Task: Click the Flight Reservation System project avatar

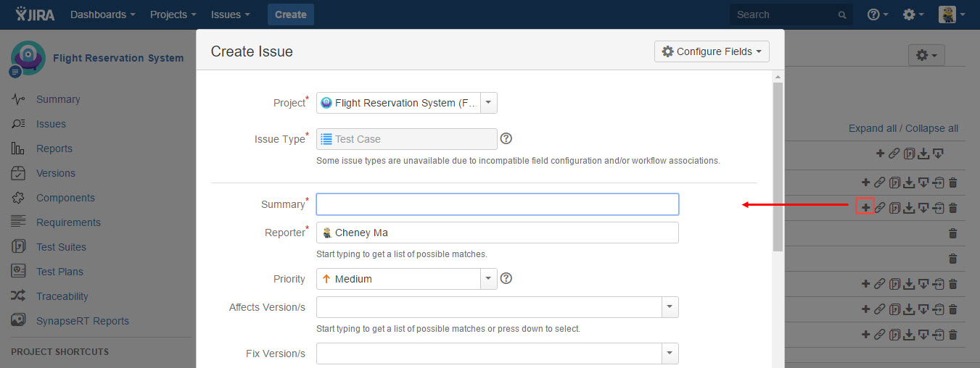Action: tap(28, 58)
